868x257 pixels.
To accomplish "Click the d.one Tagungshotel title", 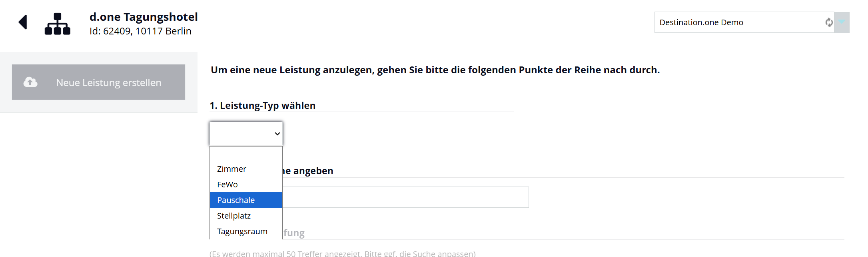I will (144, 17).
